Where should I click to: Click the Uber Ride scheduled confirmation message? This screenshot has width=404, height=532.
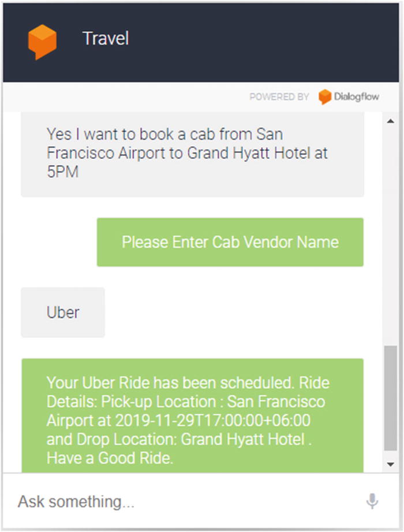193,416
